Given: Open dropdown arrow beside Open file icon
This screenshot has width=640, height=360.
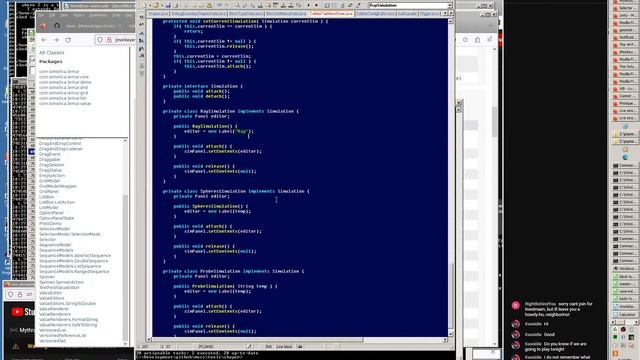Looking at the screenshot, I should (x=161, y=6).
